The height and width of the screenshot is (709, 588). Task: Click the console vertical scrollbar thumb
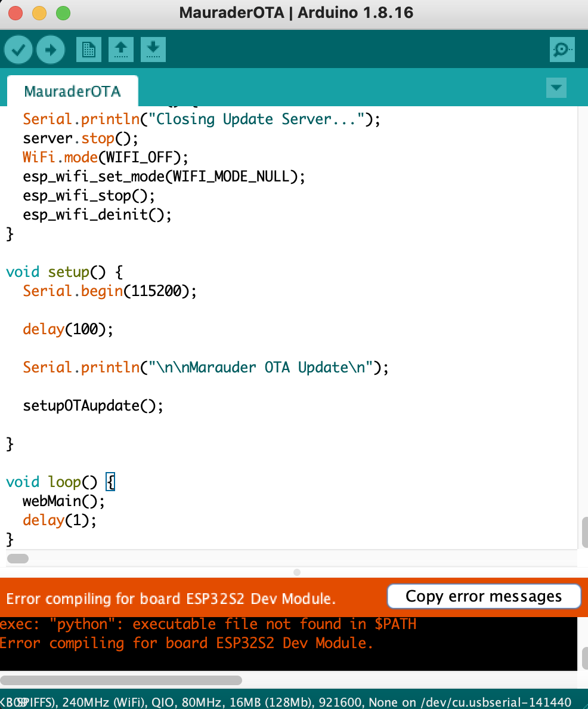click(x=584, y=658)
